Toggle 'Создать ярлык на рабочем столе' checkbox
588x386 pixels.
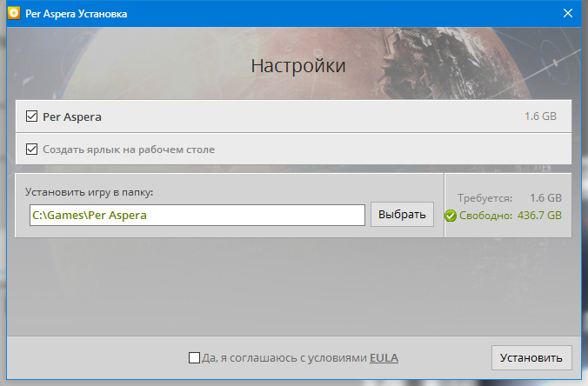(31, 149)
